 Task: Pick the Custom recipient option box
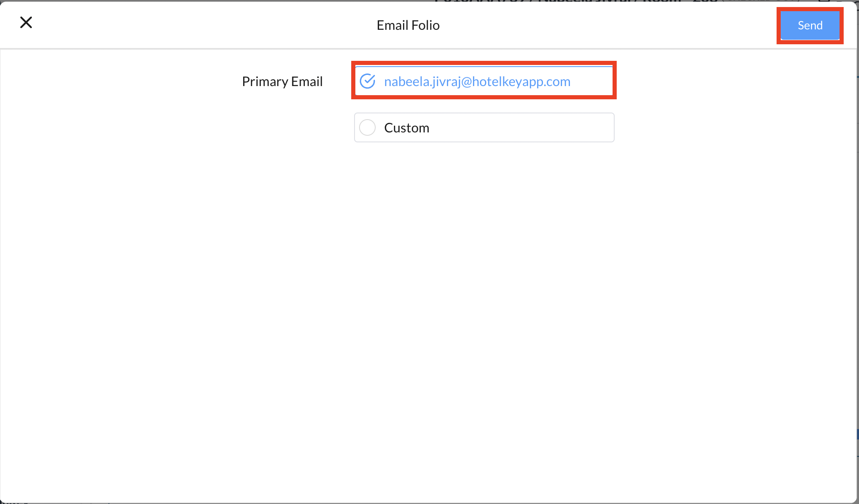point(484,127)
